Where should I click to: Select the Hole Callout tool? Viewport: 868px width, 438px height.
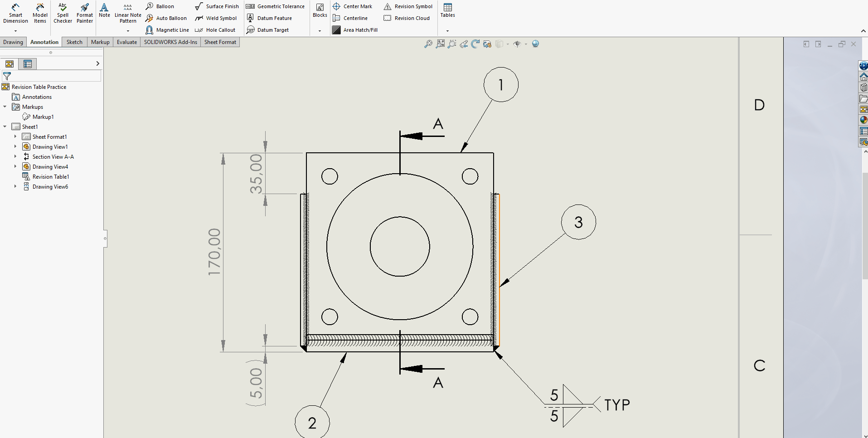(x=215, y=30)
